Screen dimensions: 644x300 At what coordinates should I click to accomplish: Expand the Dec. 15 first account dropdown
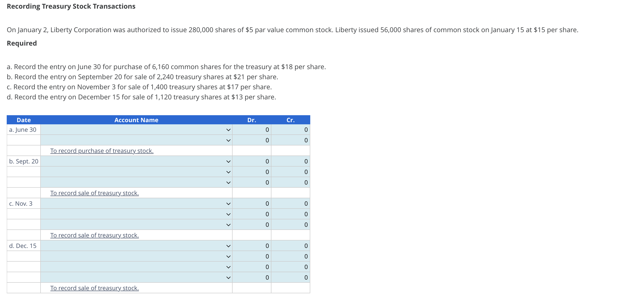(136, 246)
